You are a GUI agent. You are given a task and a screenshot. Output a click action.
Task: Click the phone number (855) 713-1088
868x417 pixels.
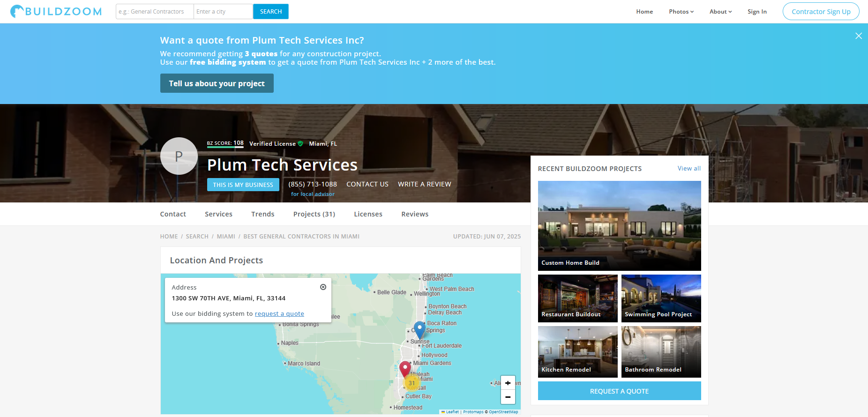(313, 184)
